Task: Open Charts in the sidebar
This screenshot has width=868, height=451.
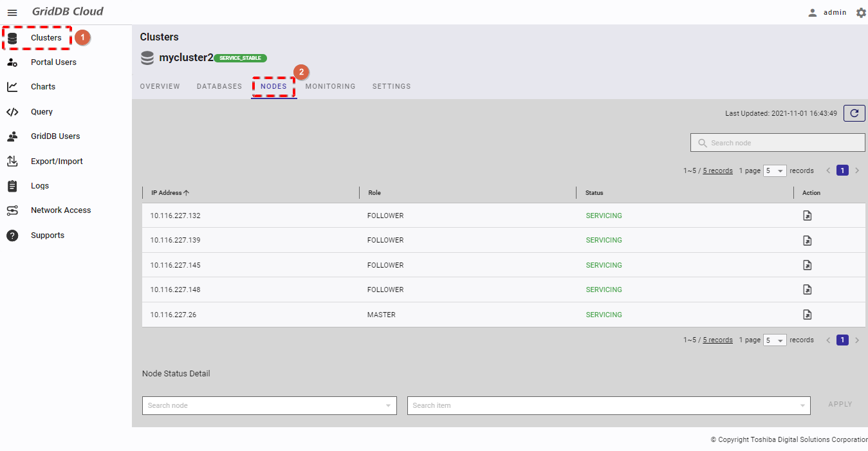Action: tap(43, 87)
